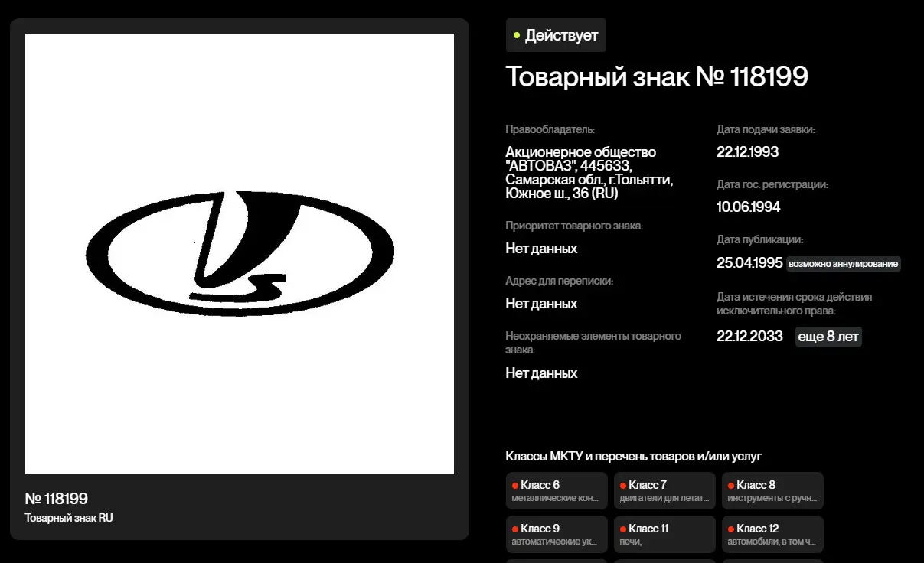This screenshot has height=563, width=924.
Task: Click the rights holder АВТОВАЗ address text
Action: (x=589, y=173)
